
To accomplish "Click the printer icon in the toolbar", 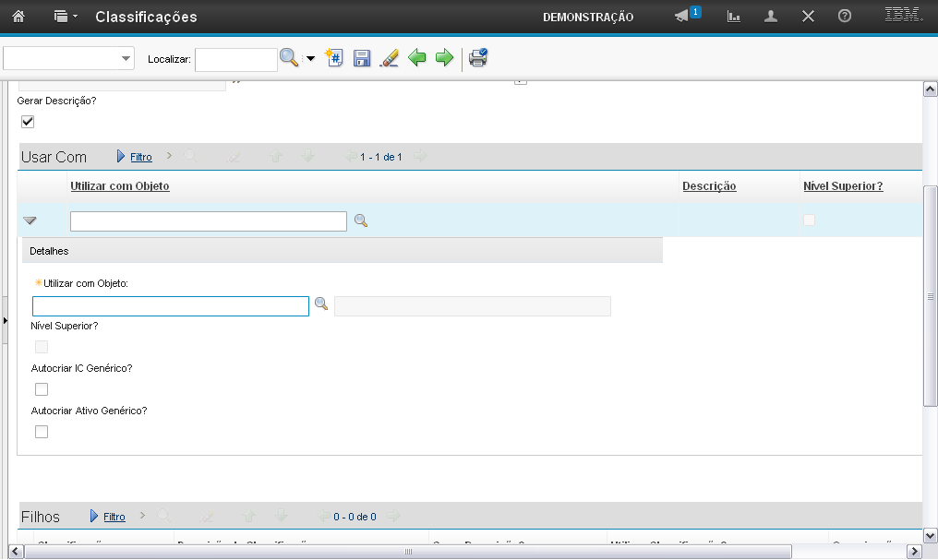I will pyautogui.click(x=477, y=58).
